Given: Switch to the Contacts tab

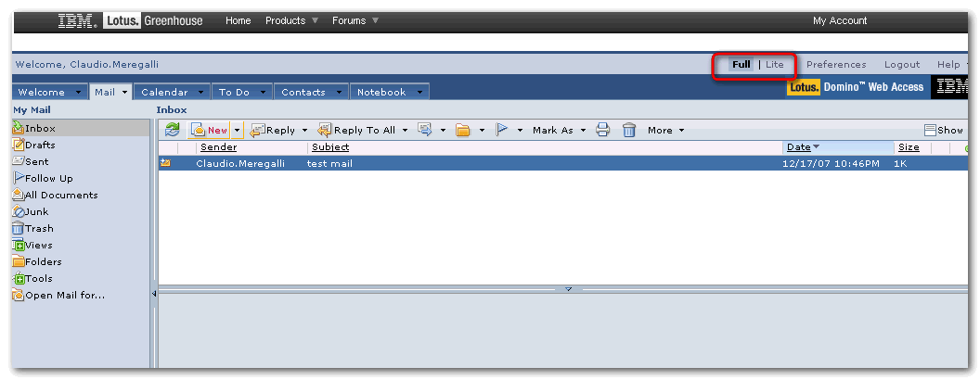Looking at the screenshot, I should click(303, 92).
